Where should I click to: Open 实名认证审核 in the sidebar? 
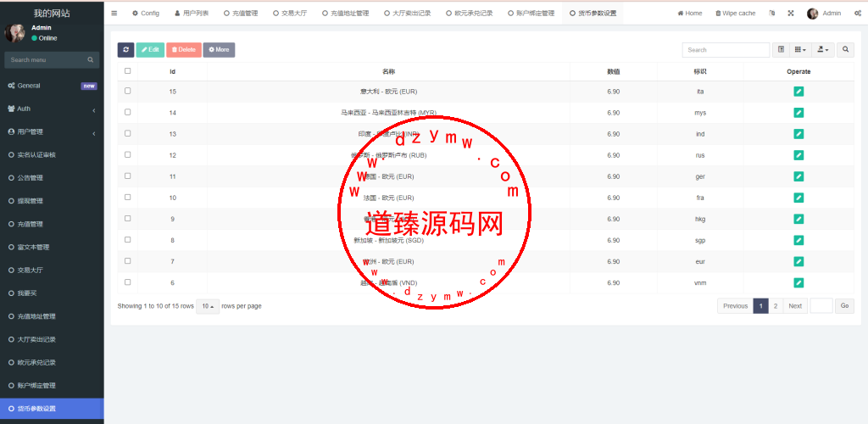[x=52, y=155]
